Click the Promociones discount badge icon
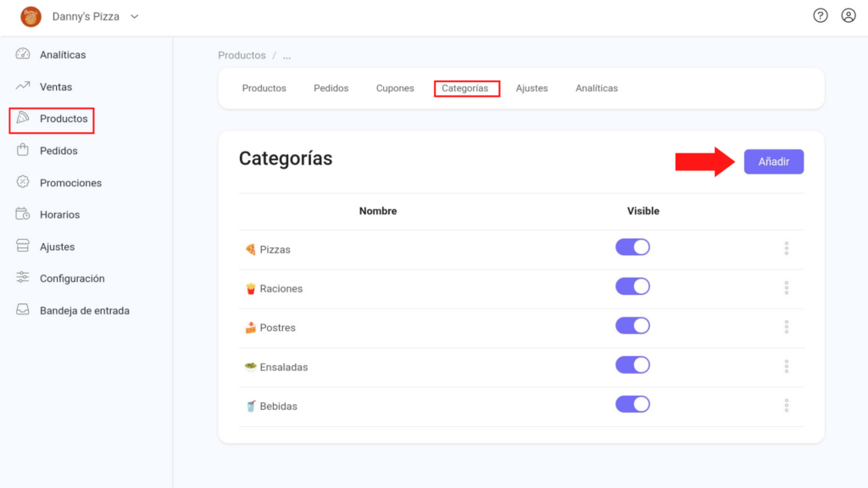The height and width of the screenshot is (488, 868). tap(23, 182)
